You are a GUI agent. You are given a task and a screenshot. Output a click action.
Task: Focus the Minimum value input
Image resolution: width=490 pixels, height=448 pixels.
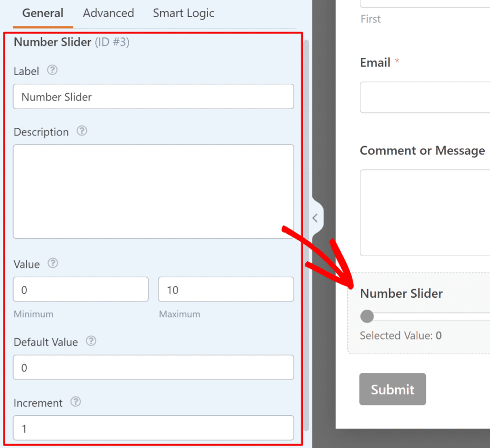(x=80, y=290)
